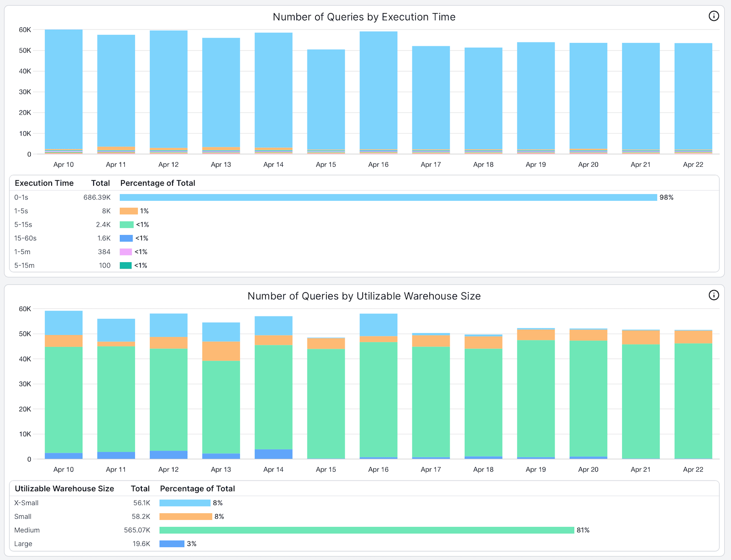Click the 15-60s row label
This screenshot has height=560, width=731.
pyautogui.click(x=25, y=238)
